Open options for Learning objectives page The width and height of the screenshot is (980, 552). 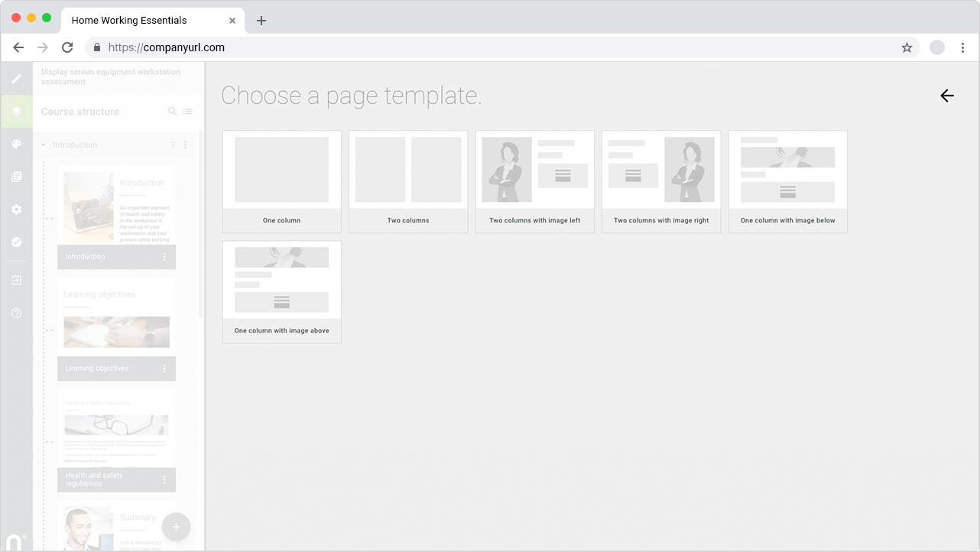(x=164, y=369)
